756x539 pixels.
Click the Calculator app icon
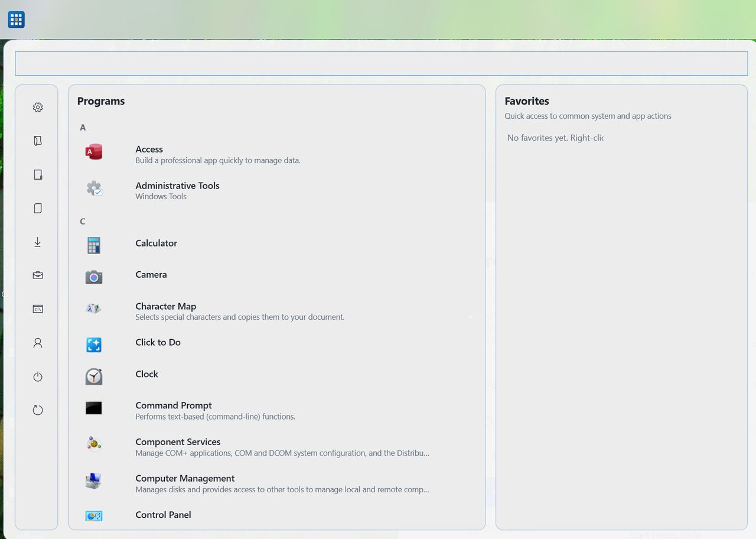click(93, 245)
